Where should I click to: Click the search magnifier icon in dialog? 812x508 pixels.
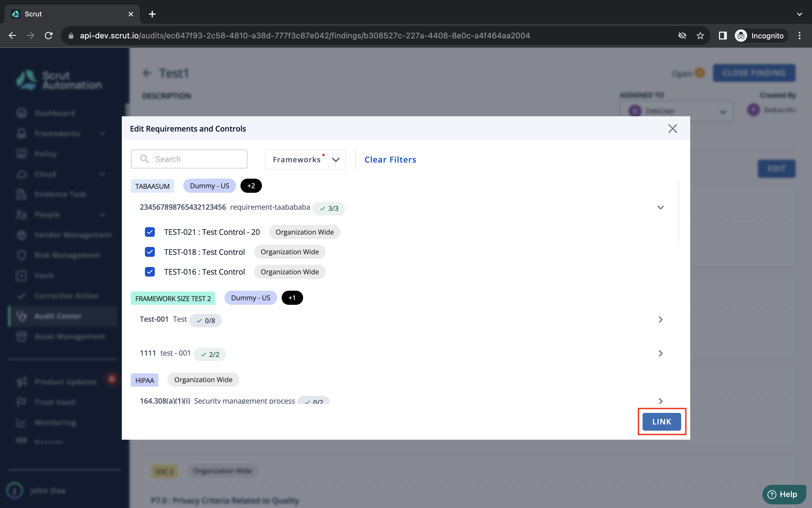(144, 159)
